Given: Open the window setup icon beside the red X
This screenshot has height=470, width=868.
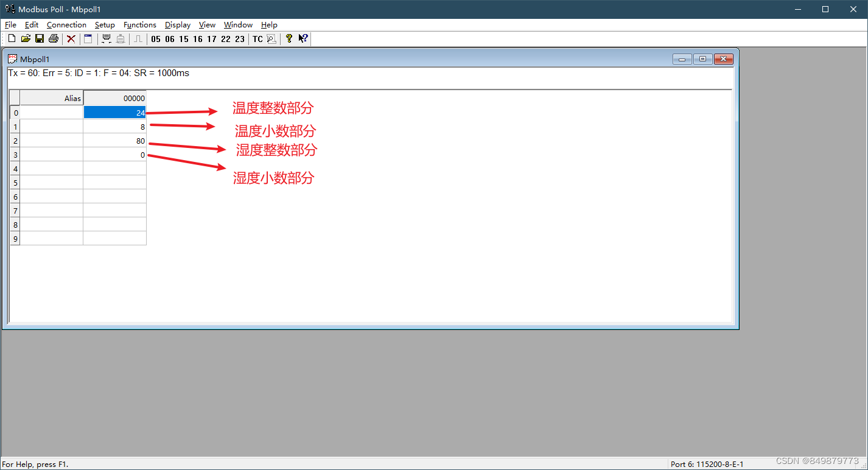Looking at the screenshot, I should [x=88, y=39].
